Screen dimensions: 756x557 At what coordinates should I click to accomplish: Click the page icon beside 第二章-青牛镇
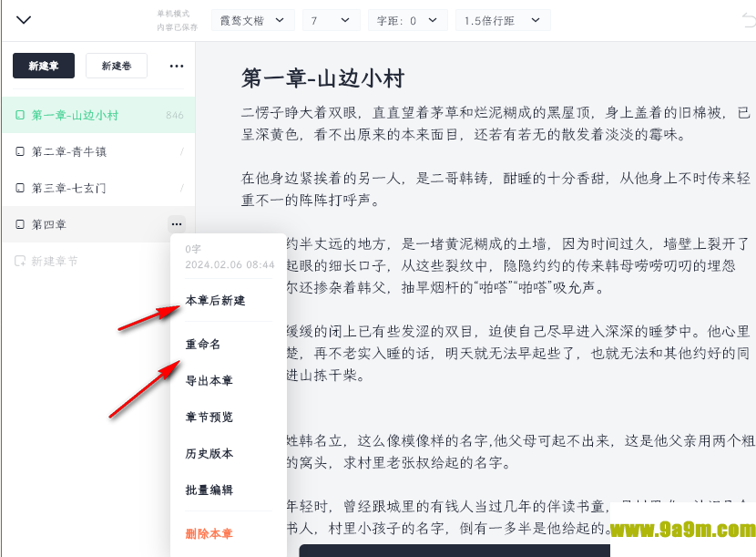[20, 152]
